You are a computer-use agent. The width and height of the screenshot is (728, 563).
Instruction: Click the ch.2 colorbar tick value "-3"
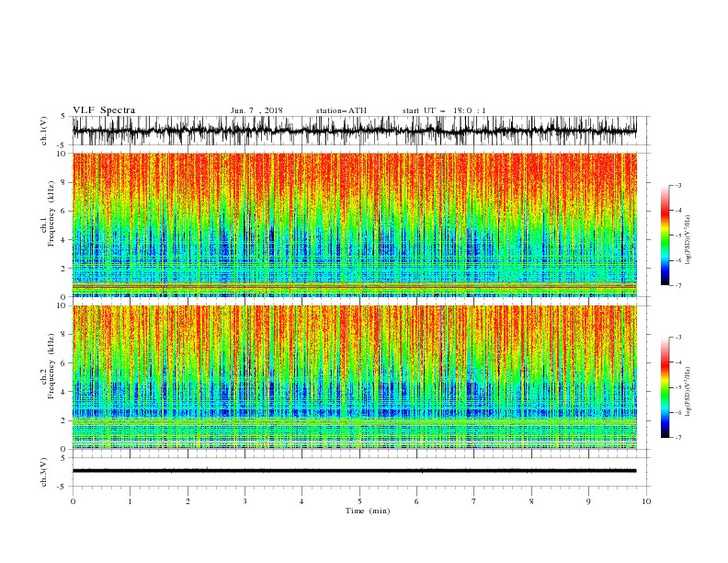click(677, 338)
